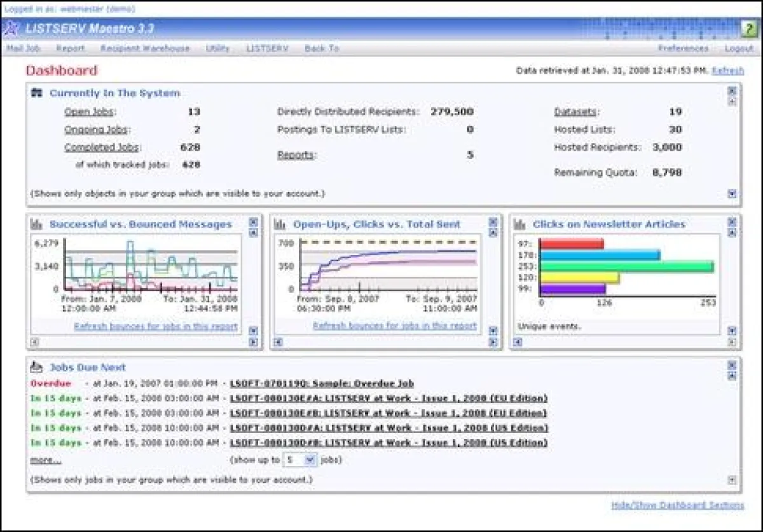
Task: Click the bar chart icon beside Clicks on Newsletter Articles
Action: coord(519,224)
